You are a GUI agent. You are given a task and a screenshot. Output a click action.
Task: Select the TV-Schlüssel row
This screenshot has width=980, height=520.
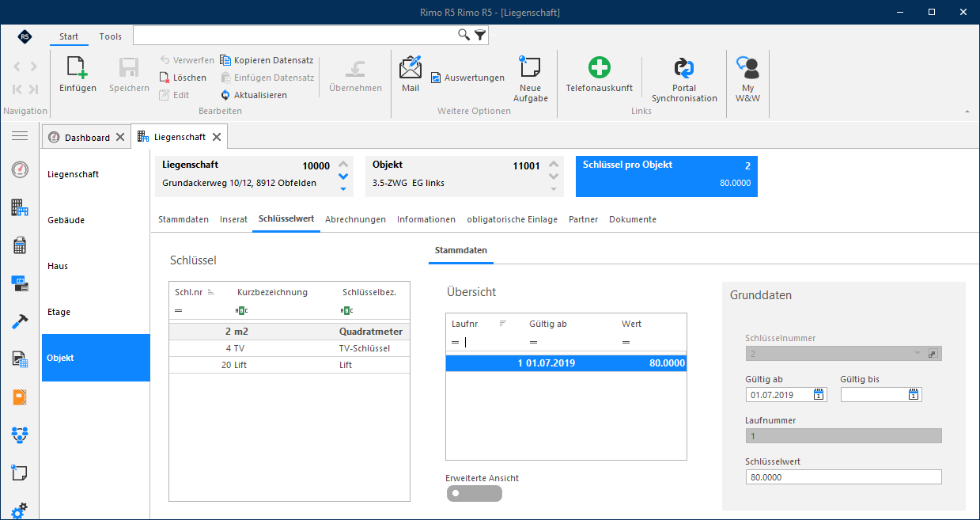click(x=289, y=348)
